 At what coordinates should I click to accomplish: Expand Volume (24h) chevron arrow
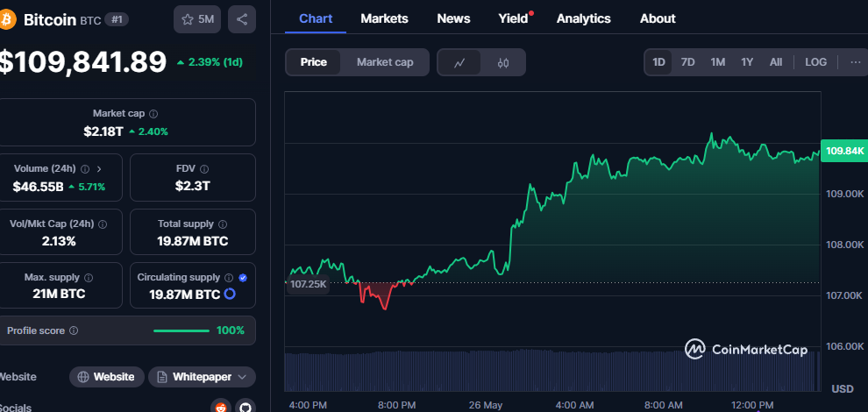99,169
